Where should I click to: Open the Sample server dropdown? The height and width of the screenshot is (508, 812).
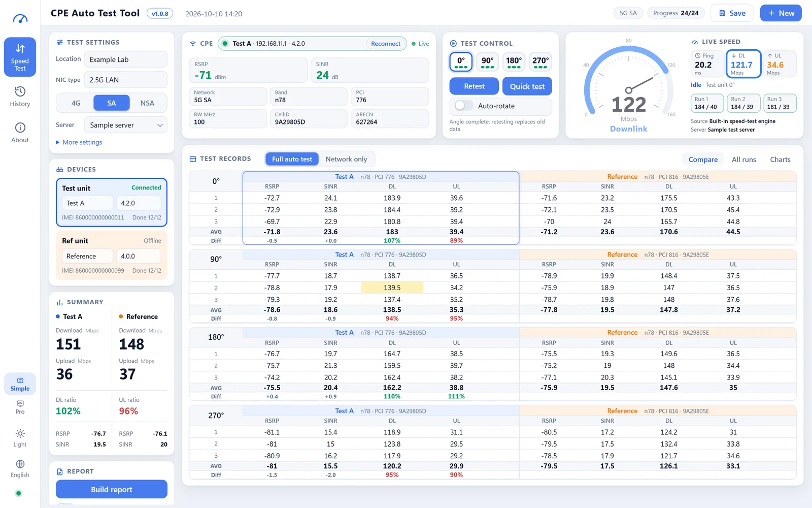pyautogui.click(x=125, y=125)
